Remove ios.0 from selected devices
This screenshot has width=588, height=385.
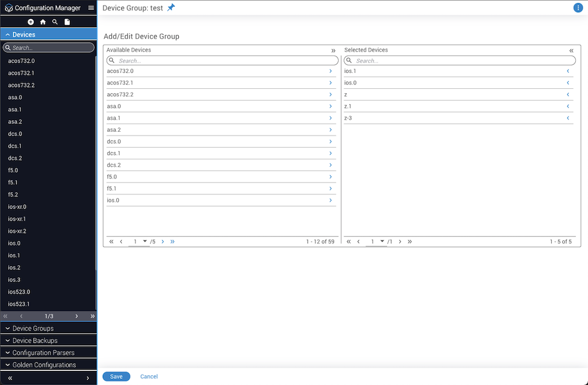click(x=568, y=83)
